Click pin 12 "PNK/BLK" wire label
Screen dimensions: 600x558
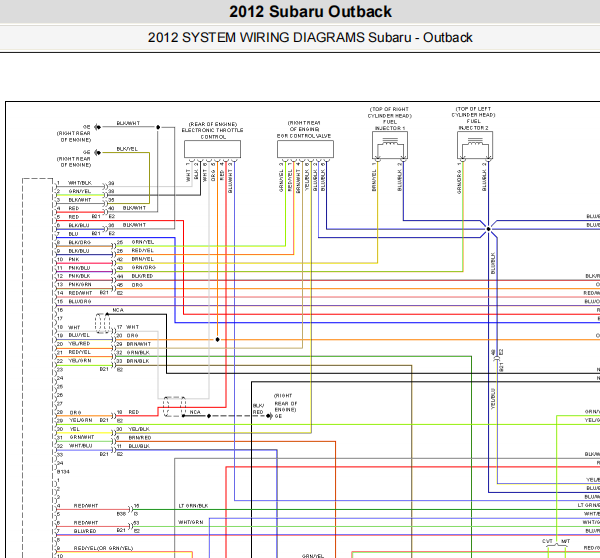[79, 276]
